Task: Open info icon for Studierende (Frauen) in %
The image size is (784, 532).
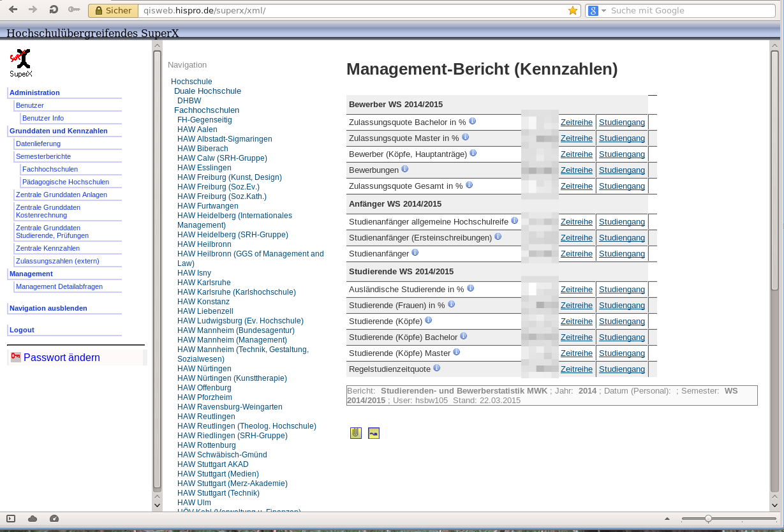Action: tap(451, 304)
